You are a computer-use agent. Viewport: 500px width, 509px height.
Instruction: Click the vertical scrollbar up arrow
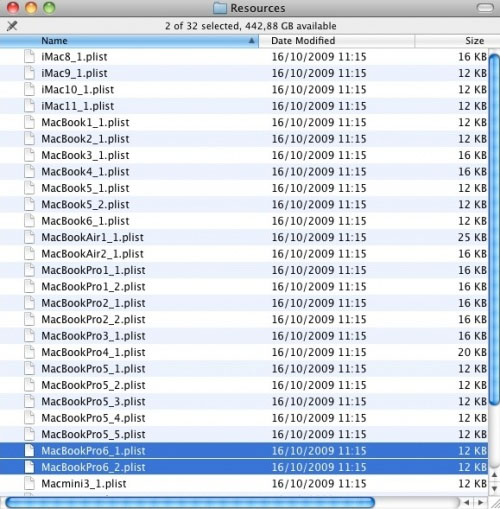click(x=494, y=475)
